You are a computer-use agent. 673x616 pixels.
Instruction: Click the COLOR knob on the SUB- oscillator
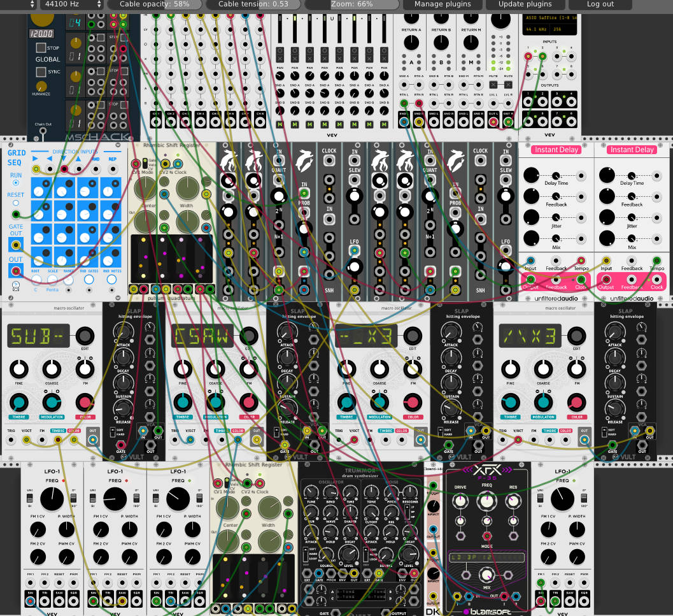[85, 403]
